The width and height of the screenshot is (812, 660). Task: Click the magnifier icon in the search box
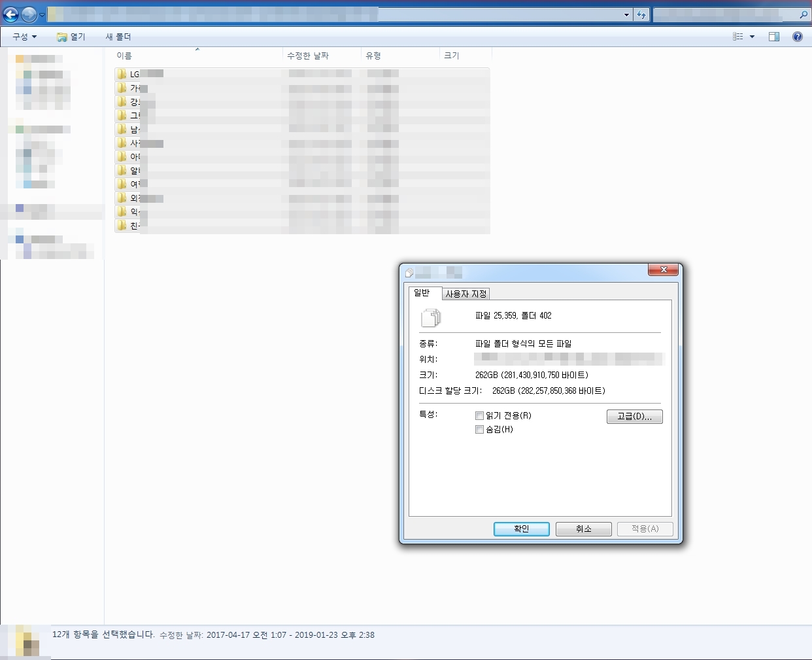[804, 14]
